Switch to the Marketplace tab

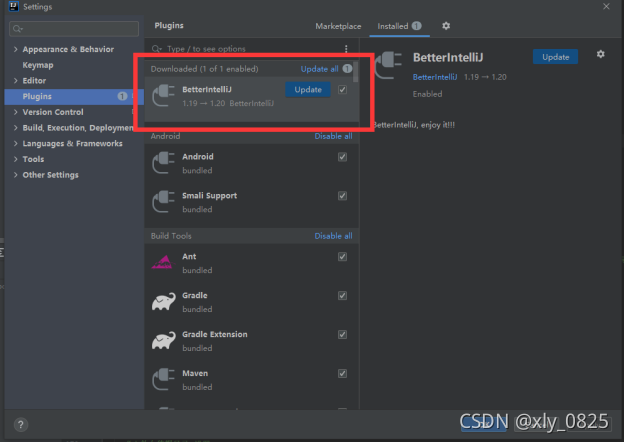(x=338, y=26)
